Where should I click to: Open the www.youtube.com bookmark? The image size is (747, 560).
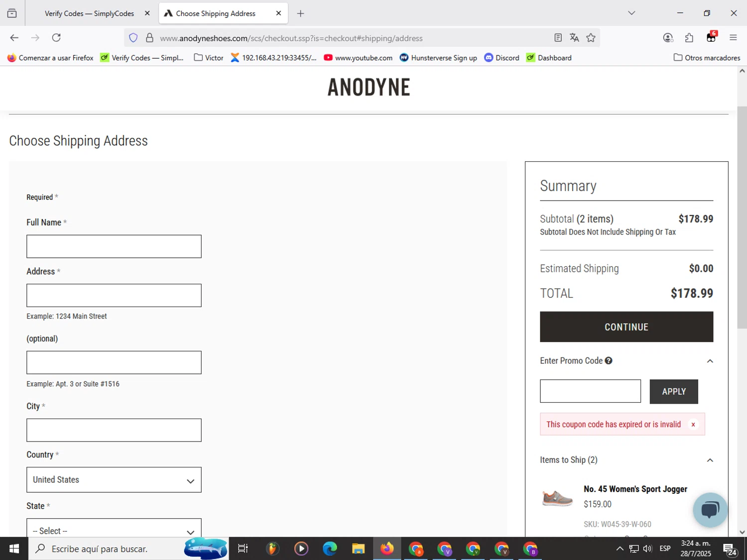pos(358,58)
